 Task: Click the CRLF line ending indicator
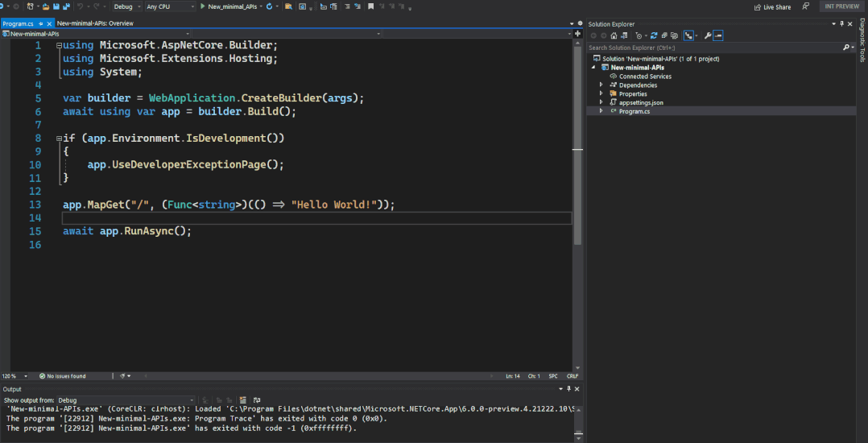(x=572, y=376)
